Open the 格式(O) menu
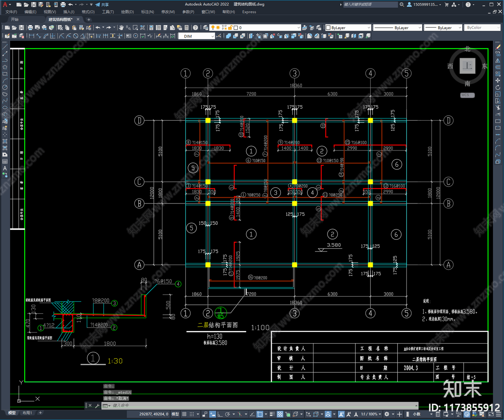The image size is (504, 420). click(x=88, y=12)
